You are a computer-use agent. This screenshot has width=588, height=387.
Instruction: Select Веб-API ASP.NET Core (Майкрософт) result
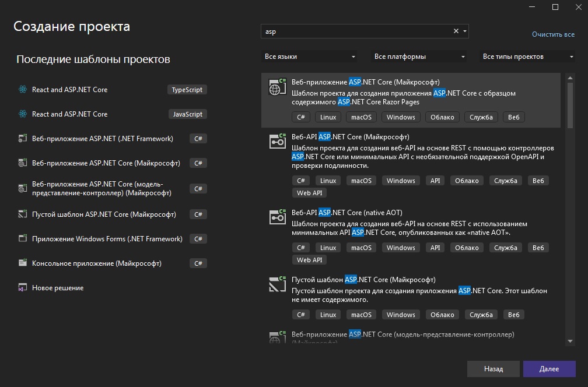[x=411, y=165]
